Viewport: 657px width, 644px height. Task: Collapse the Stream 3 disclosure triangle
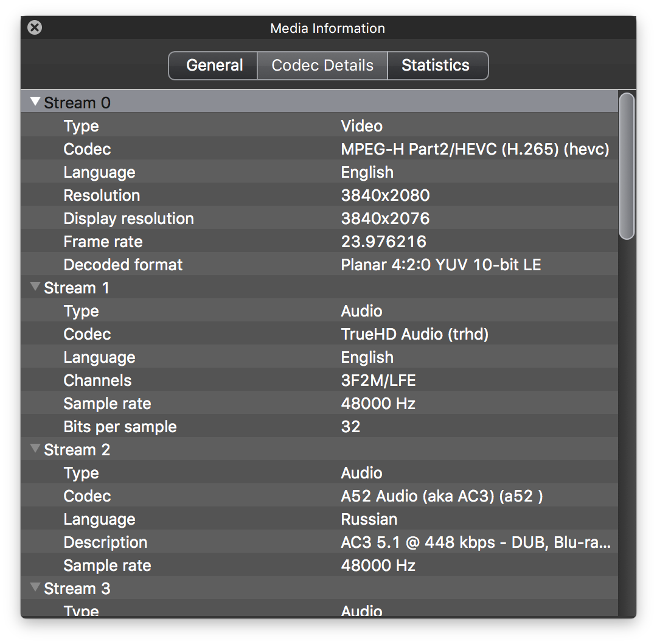click(35, 588)
